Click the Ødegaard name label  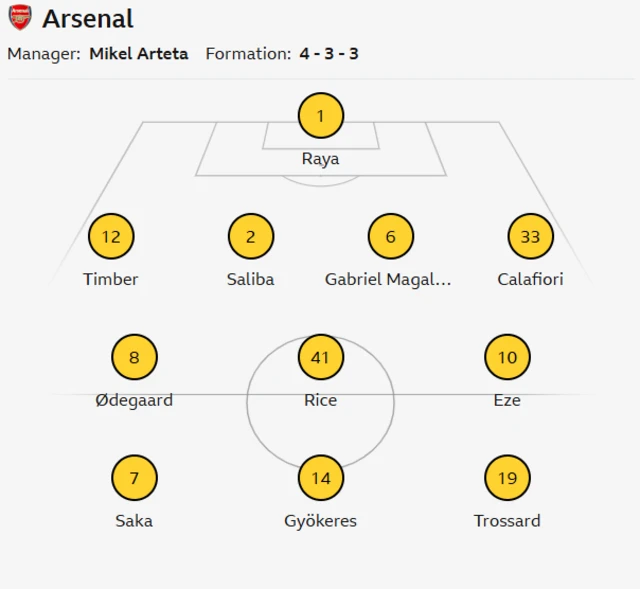134,400
